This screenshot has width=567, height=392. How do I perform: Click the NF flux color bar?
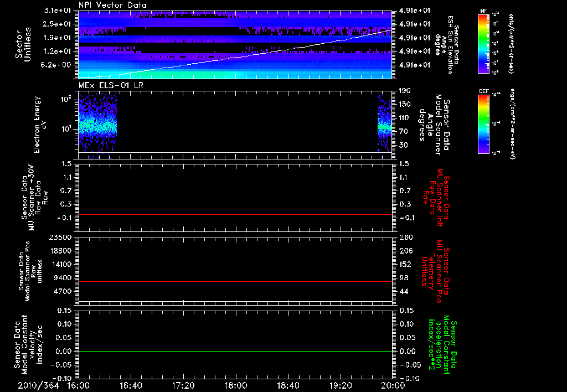tap(483, 43)
